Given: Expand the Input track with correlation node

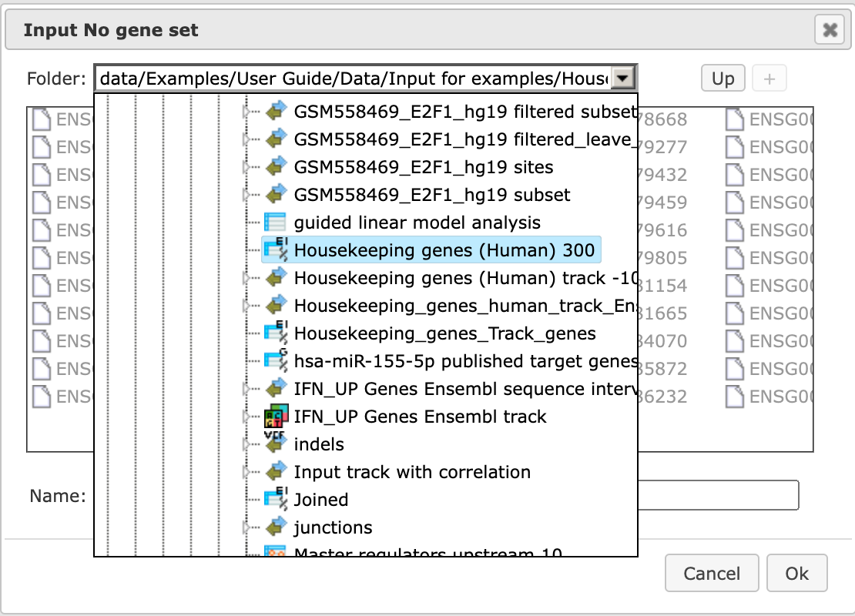Looking at the screenshot, I should [246, 472].
